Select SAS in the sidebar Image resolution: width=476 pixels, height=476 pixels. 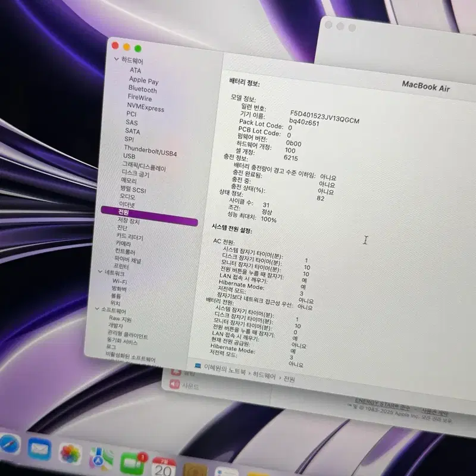coord(131,123)
